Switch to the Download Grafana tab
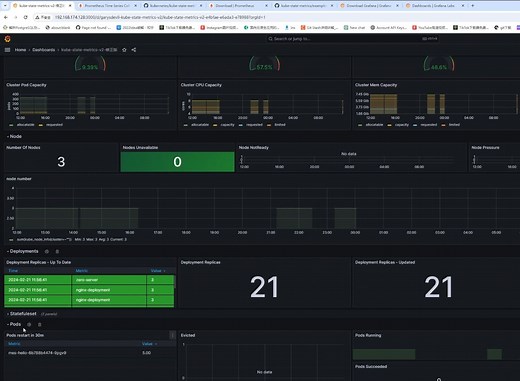Image resolution: width=520 pixels, height=381 pixels. (369, 6)
